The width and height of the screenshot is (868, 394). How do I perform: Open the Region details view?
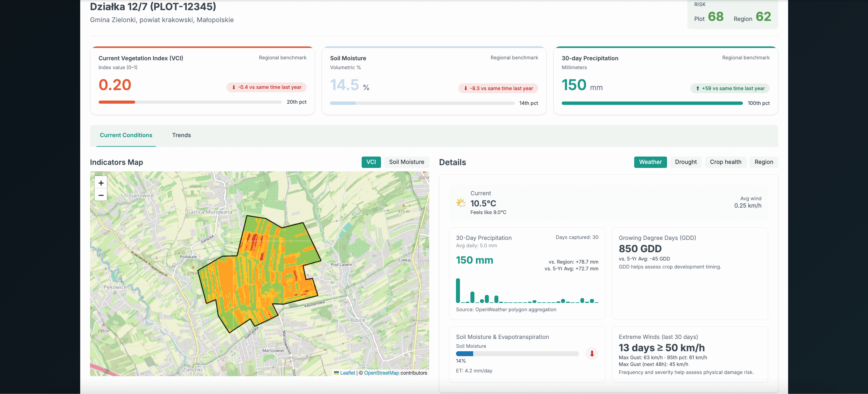pyautogui.click(x=764, y=162)
